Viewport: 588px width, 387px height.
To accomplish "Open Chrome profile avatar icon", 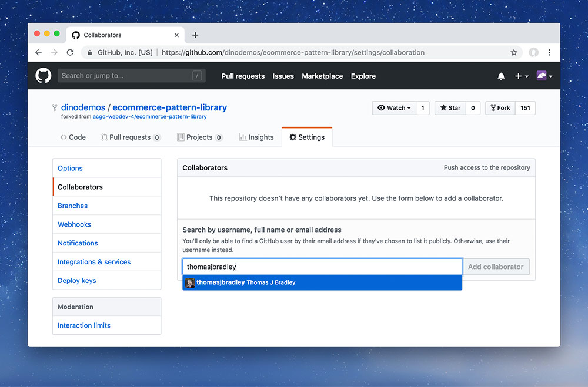I will click(x=533, y=52).
